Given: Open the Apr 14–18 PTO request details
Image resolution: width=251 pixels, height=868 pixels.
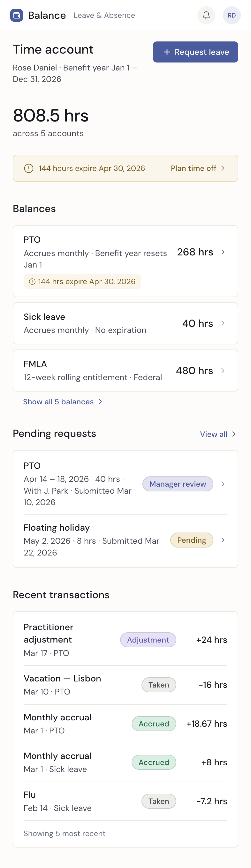Looking at the screenshot, I should pyautogui.click(x=223, y=484).
